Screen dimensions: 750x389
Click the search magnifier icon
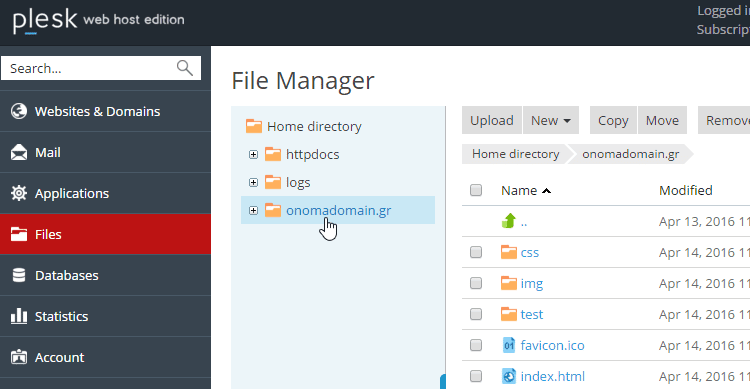pos(185,68)
